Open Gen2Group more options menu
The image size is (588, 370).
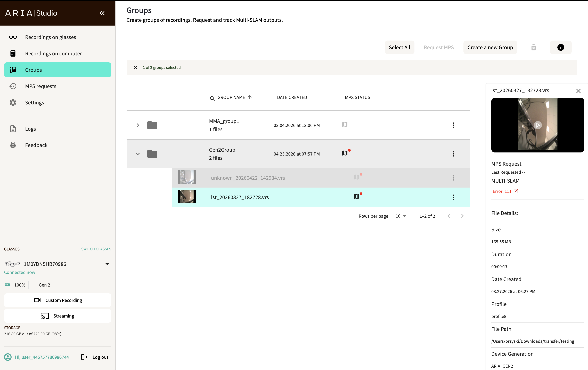tap(453, 154)
